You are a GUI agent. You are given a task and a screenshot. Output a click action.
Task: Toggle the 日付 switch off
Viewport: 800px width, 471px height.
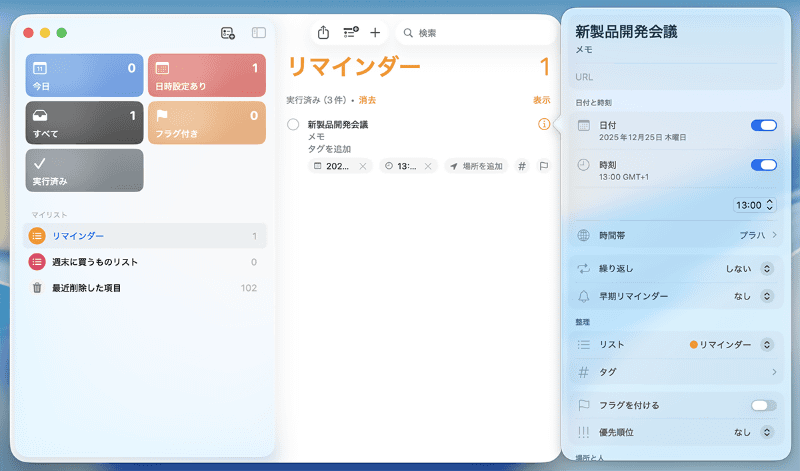click(763, 126)
